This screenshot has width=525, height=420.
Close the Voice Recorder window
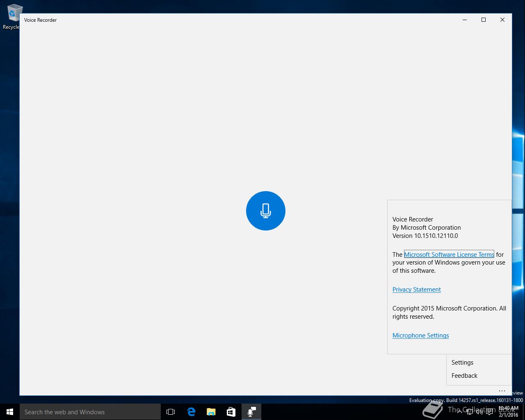coord(502,20)
